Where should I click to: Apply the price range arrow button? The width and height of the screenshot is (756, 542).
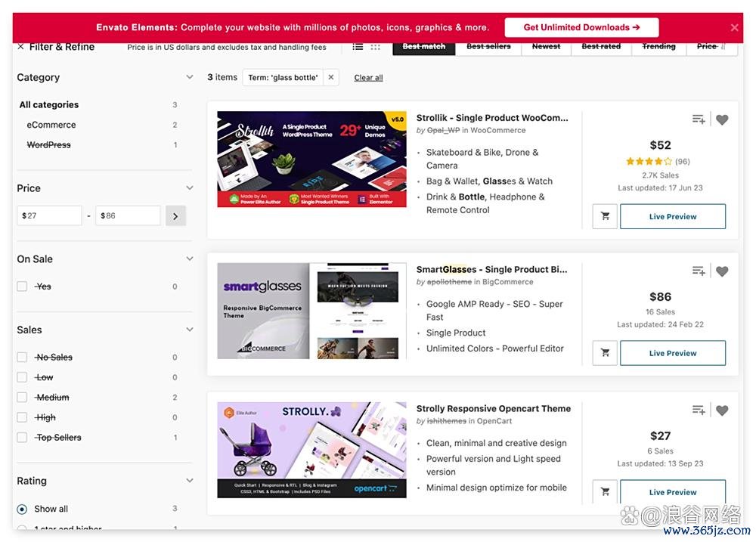(175, 216)
